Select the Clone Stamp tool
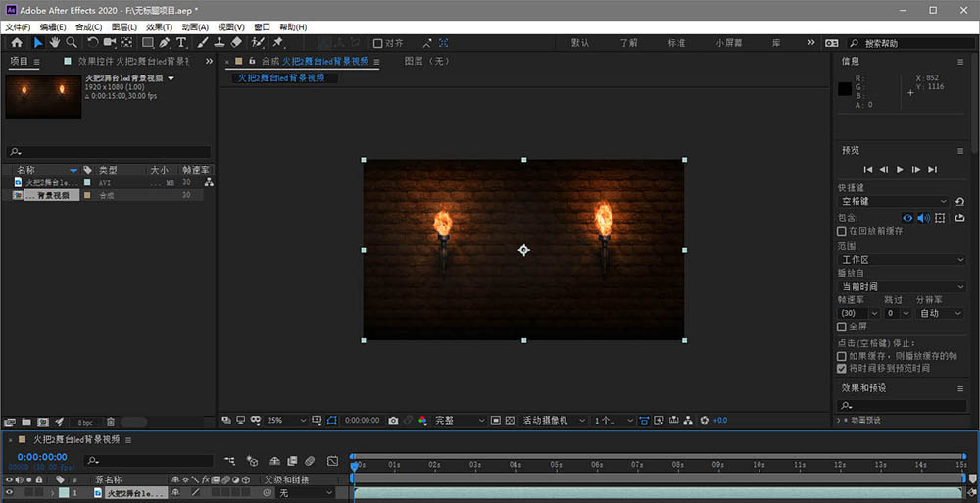This screenshot has width=980, height=503. (x=220, y=43)
